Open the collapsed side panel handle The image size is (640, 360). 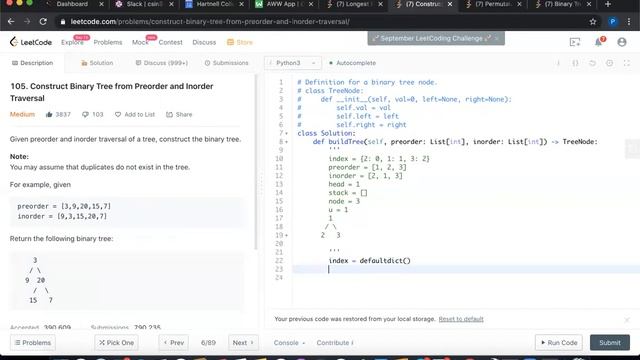click(x=633, y=148)
